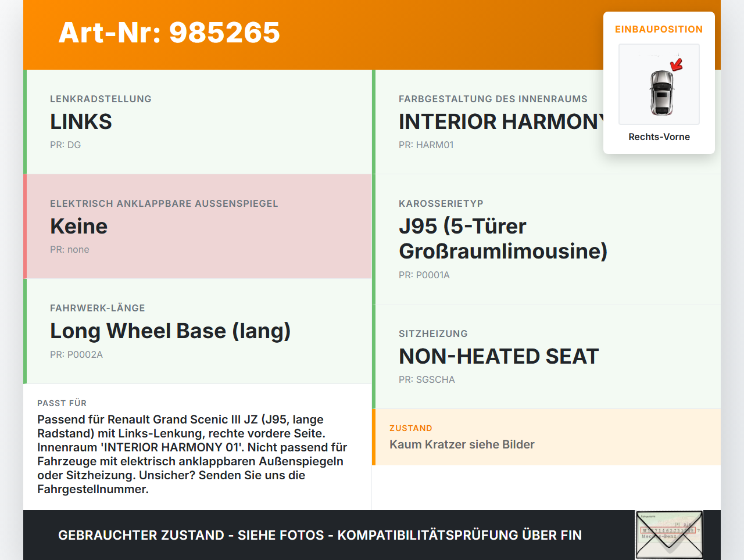
Task: Click the Art-Nr: 985265 header
Action: (169, 33)
